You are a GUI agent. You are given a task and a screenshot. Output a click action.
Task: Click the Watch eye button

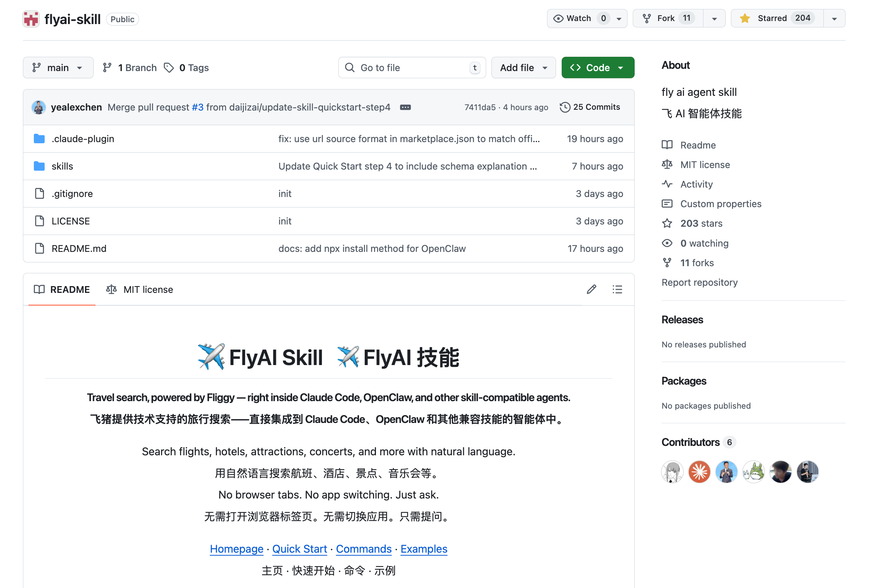click(579, 18)
